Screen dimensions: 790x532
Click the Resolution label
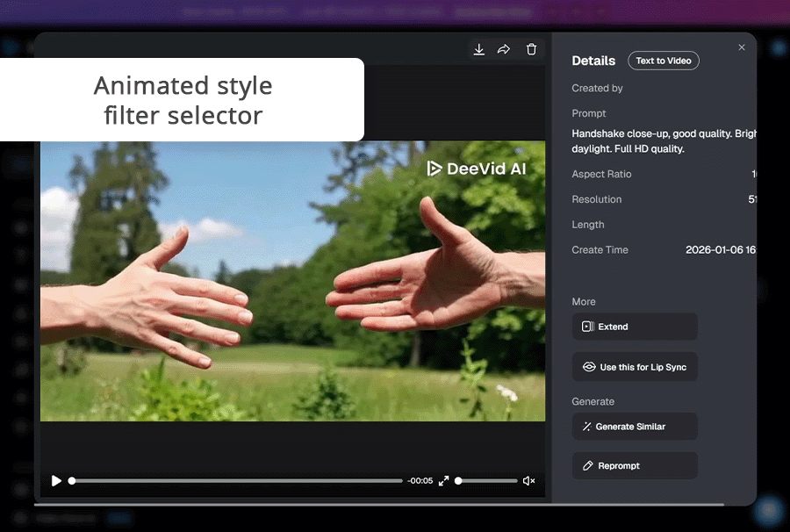coord(597,199)
